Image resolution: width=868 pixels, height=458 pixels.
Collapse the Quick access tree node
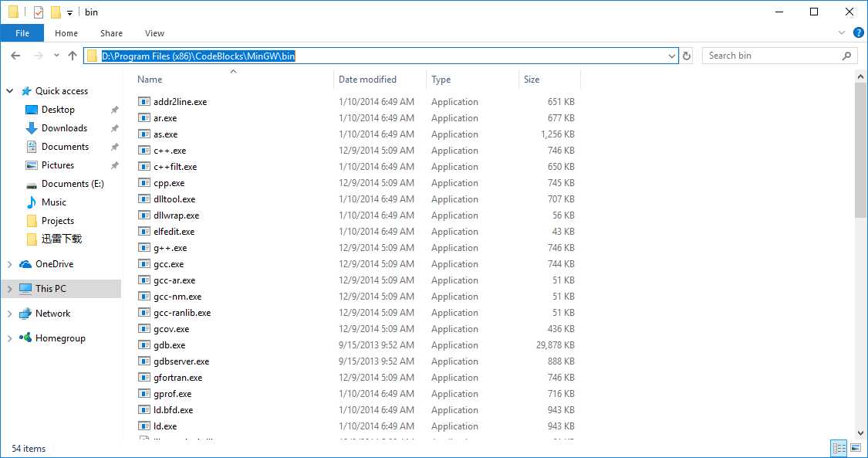pos(10,91)
